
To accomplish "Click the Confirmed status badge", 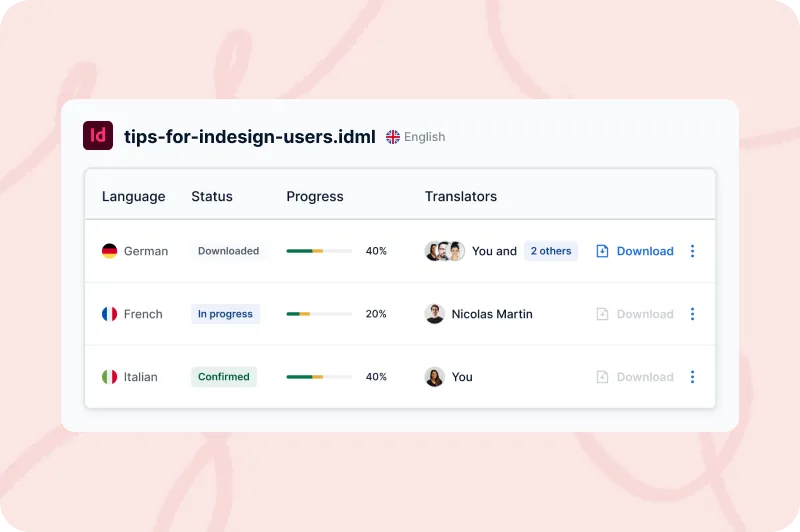I will [x=224, y=377].
